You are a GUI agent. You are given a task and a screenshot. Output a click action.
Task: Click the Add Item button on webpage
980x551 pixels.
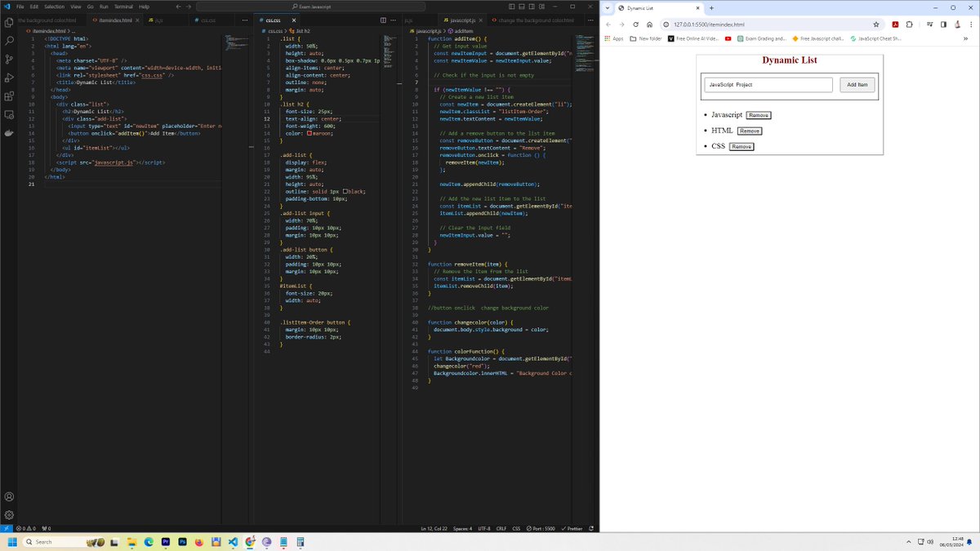point(857,85)
